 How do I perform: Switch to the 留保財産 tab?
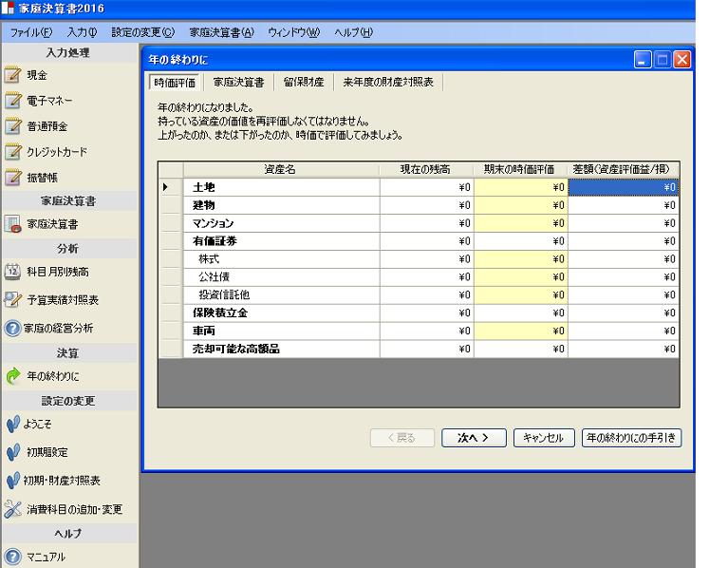point(305,83)
